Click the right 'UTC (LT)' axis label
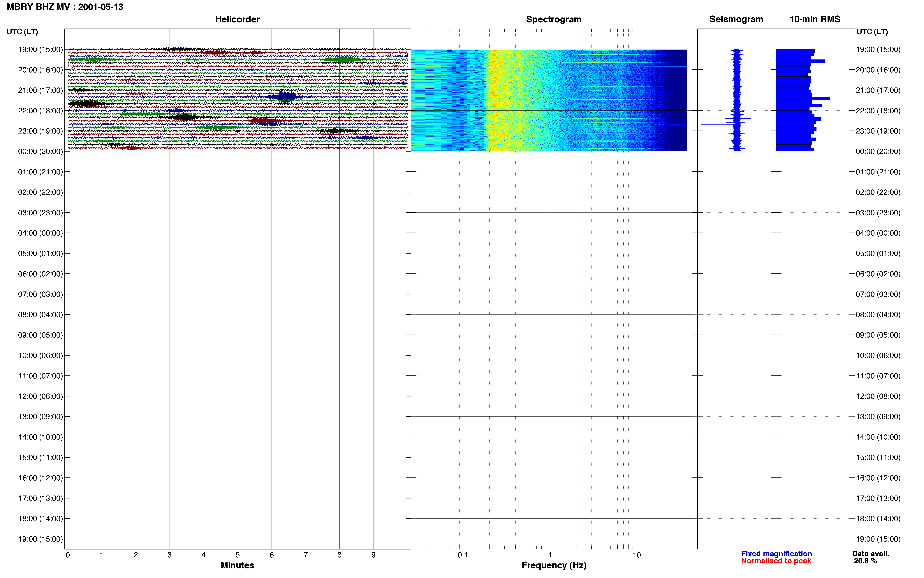This screenshot has height=578, width=924. [x=872, y=32]
